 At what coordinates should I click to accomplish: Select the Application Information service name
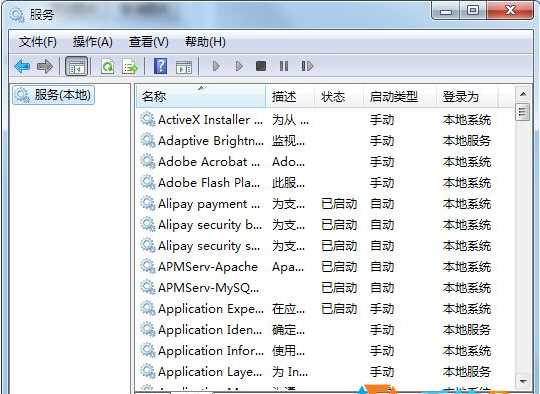(x=211, y=351)
